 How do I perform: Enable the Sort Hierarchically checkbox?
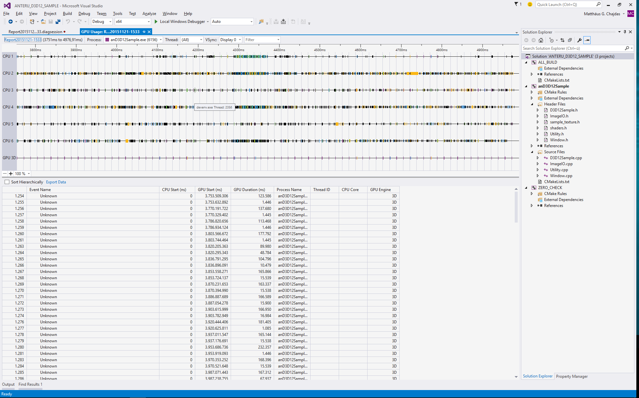point(7,182)
